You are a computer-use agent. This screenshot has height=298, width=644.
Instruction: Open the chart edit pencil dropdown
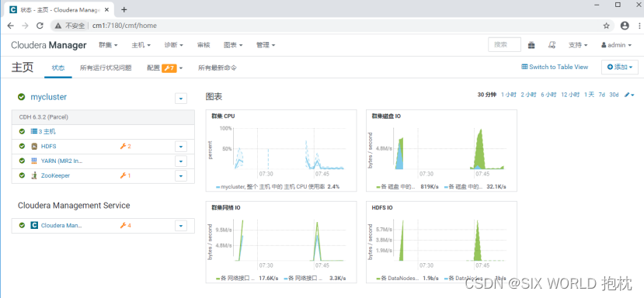(629, 95)
